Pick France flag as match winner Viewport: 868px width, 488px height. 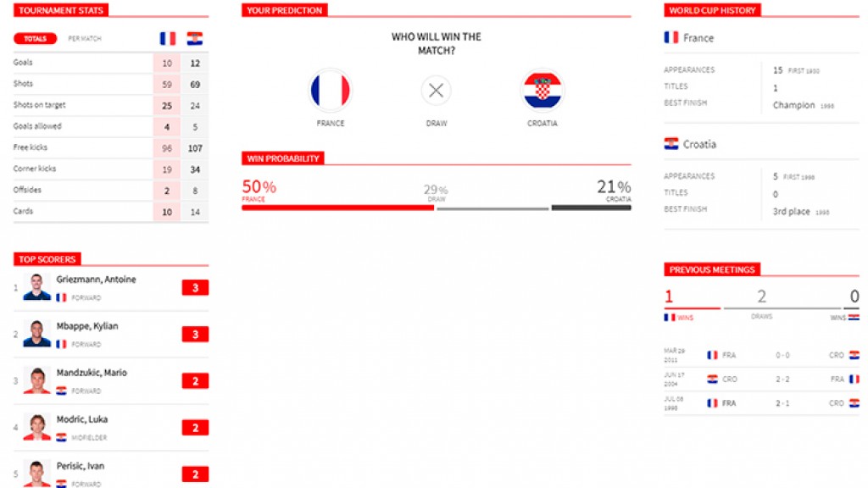pyautogui.click(x=331, y=91)
